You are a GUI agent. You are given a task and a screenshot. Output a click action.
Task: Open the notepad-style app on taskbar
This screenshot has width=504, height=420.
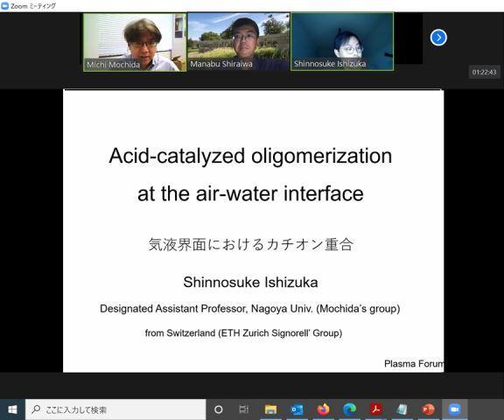(402, 409)
